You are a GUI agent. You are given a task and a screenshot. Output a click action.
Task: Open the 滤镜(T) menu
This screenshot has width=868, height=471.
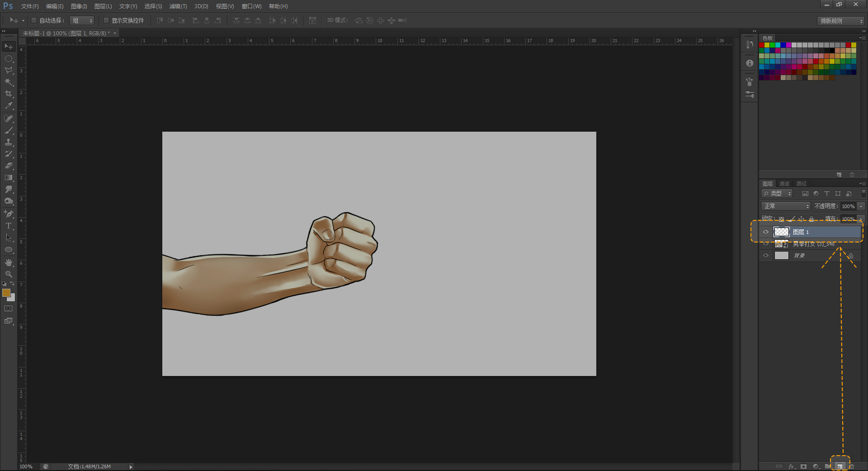(x=178, y=6)
